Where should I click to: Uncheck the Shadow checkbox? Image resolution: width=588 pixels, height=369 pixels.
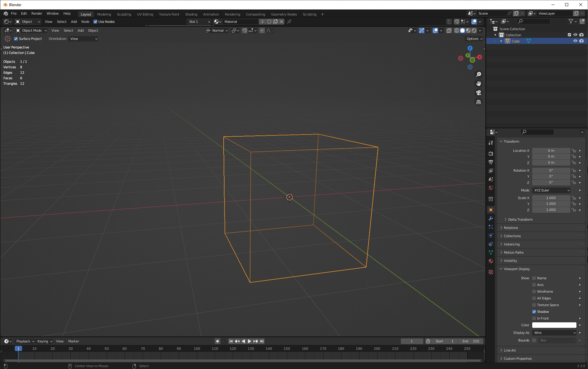coord(534,312)
